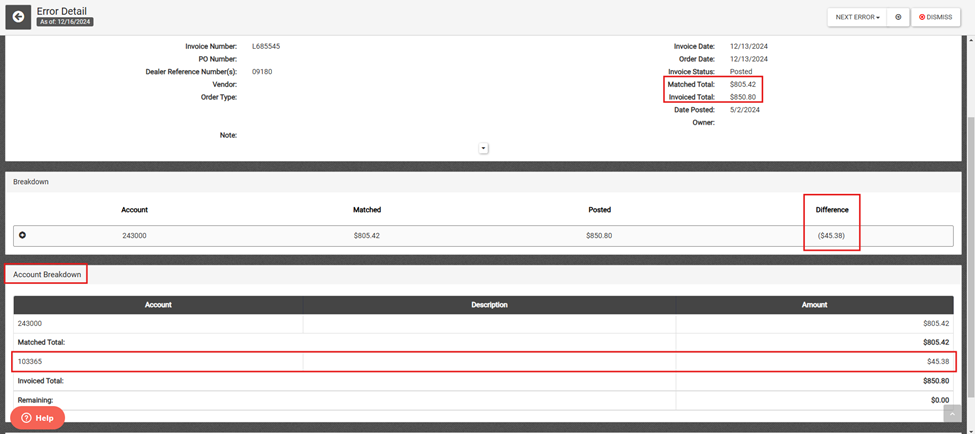975x434 pixels.
Task: Click the ($45.38) difference value
Action: pyautogui.click(x=831, y=236)
